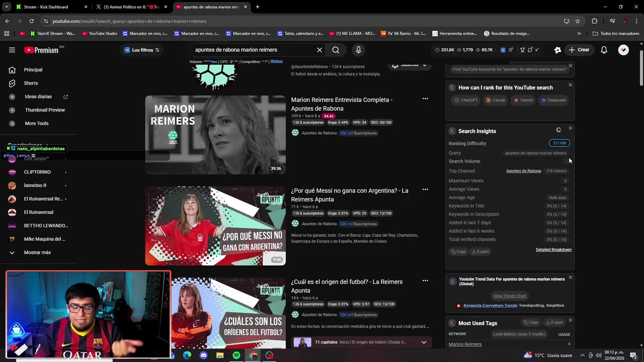Clear the search box with the X
The width and height of the screenshot is (644, 362).
click(x=319, y=50)
